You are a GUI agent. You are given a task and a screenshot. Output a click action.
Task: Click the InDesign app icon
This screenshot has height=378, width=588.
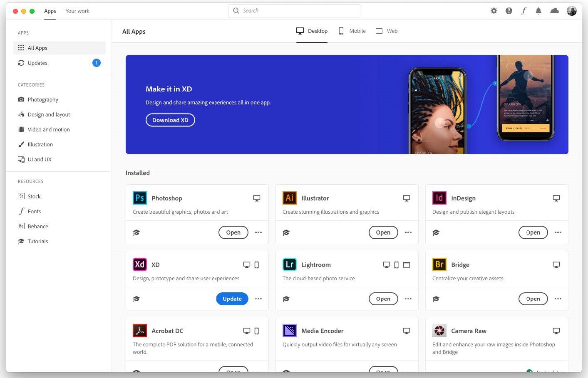pos(439,198)
